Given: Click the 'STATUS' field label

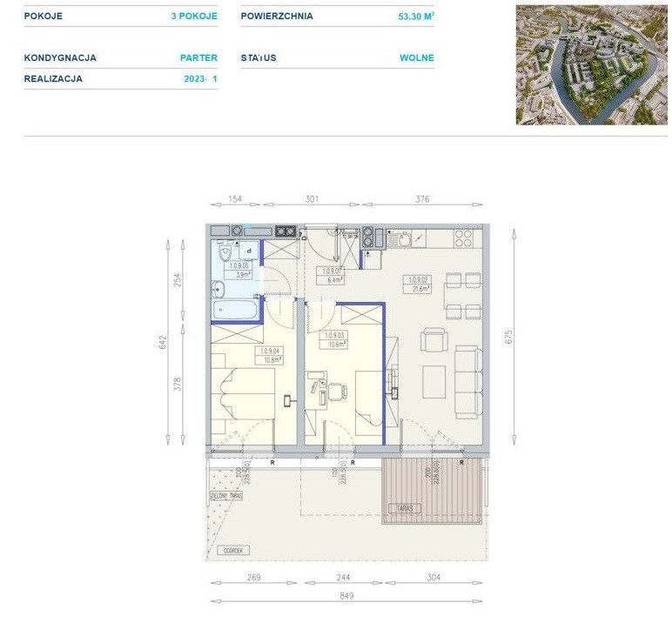Looking at the screenshot, I should coord(259,57).
